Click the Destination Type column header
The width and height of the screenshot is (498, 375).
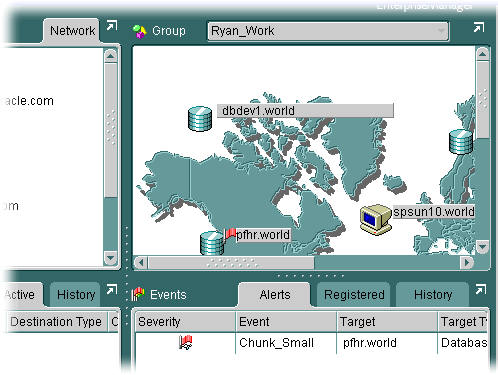56,322
